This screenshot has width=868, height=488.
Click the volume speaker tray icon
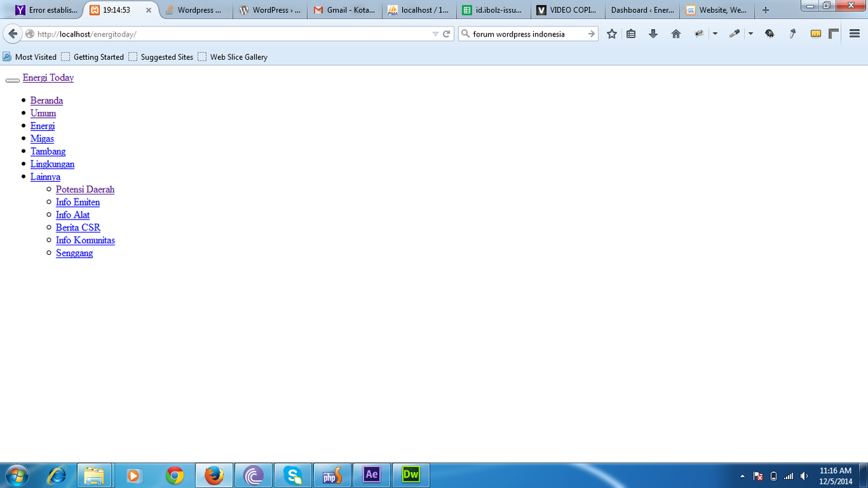pyautogui.click(x=804, y=476)
